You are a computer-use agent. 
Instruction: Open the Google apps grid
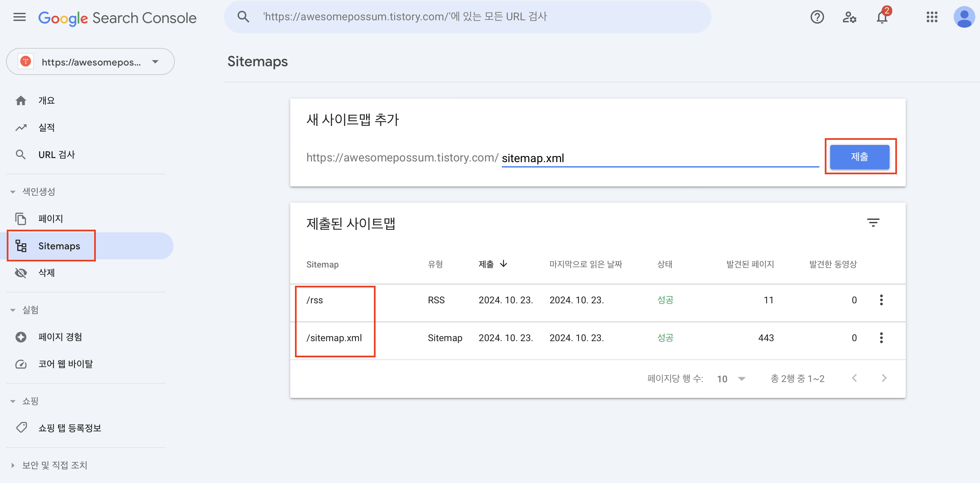[x=932, y=17]
